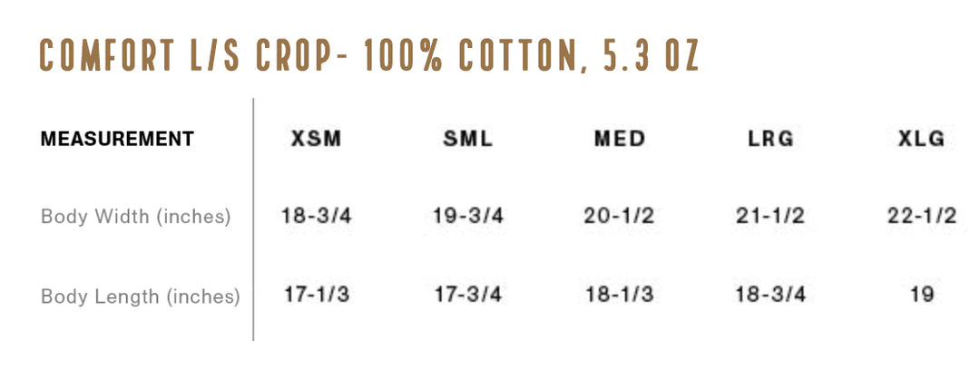This screenshot has height=369, width=980.
Task: Select the MED body length value 18-1/3
Action: pyautogui.click(x=620, y=296)
